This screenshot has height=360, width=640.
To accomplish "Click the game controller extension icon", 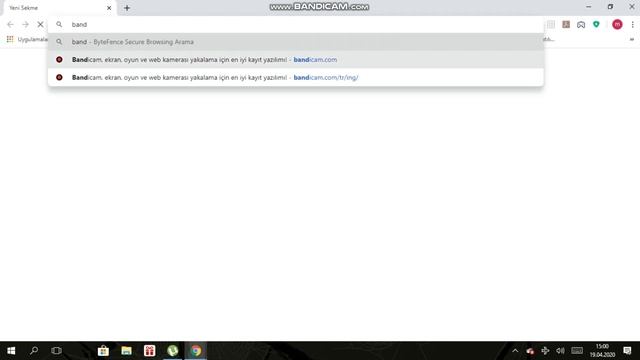I will coord(581,24).
